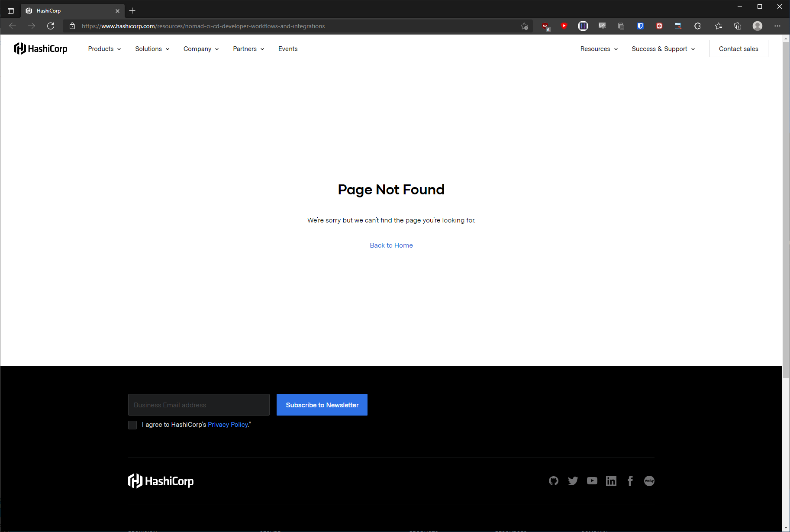Click the browser profile avatar icon
Image resolution: width=790 pixels, height=532 pixels.
click(x=758, y=26)
